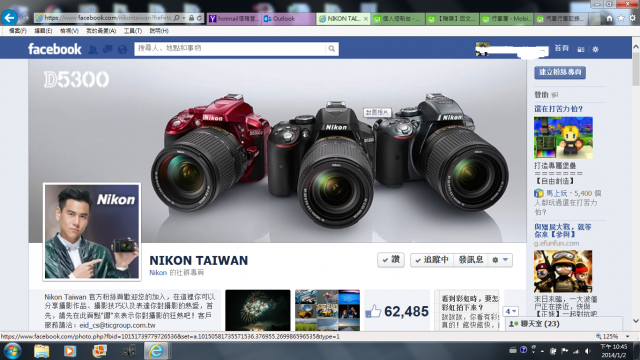
Task: Switch to the Outlook browser tab
Action: pos(289,19)
